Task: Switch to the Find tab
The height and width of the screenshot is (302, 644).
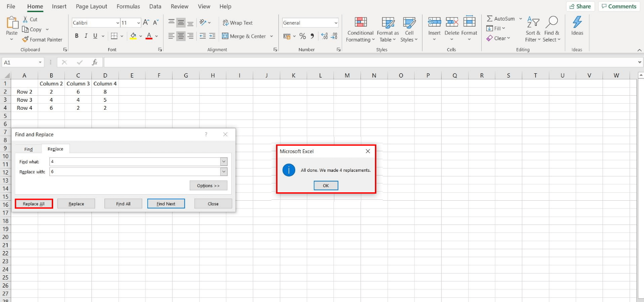Action: coord(28,149)
